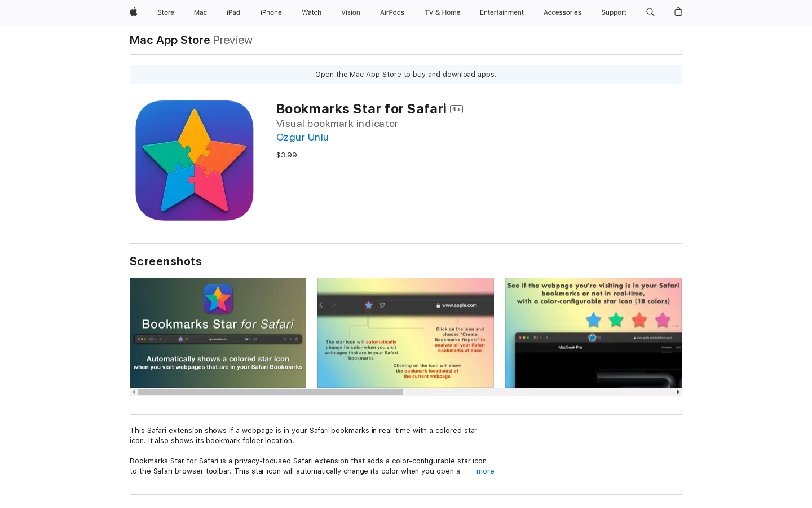Click the left arrow of screenshots scrollbar
This screenshot has width=812, height=508.
134,392
